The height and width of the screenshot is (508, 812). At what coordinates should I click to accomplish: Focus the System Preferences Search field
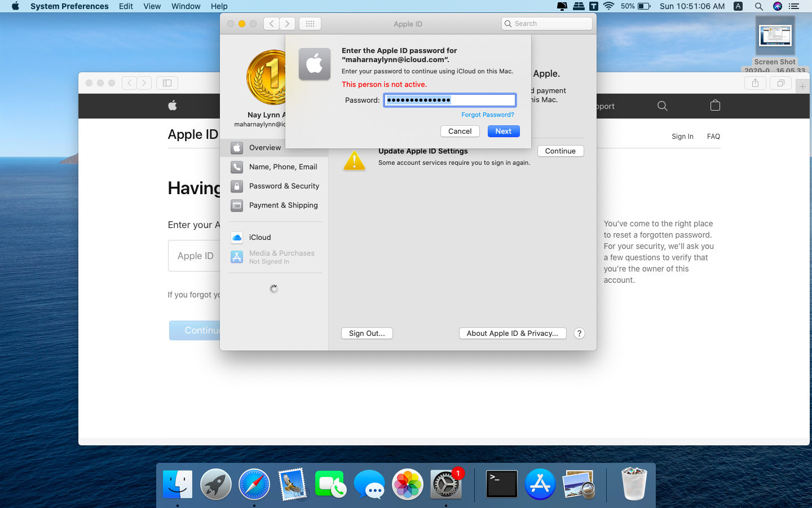click(546, 24)
